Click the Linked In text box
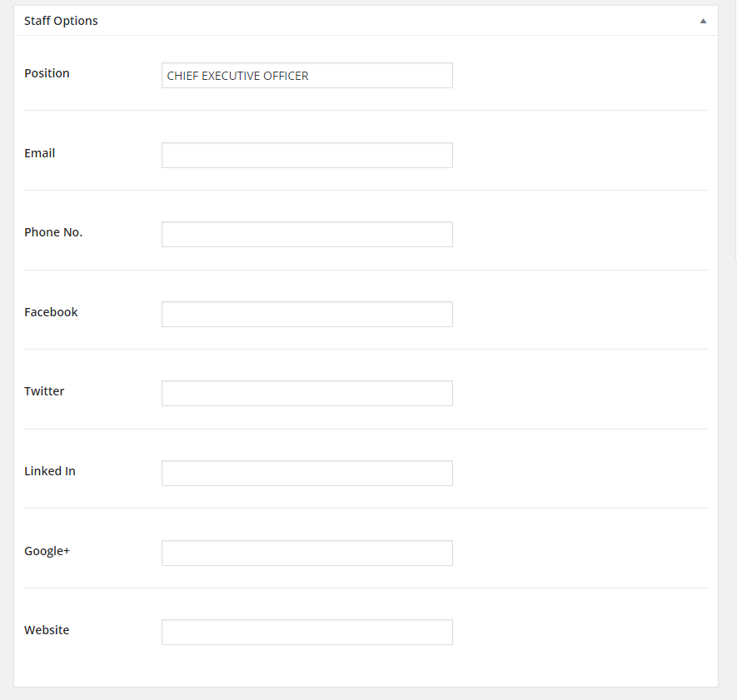The height and width of the screenshot is (700, 737). [x=306, y=473]
